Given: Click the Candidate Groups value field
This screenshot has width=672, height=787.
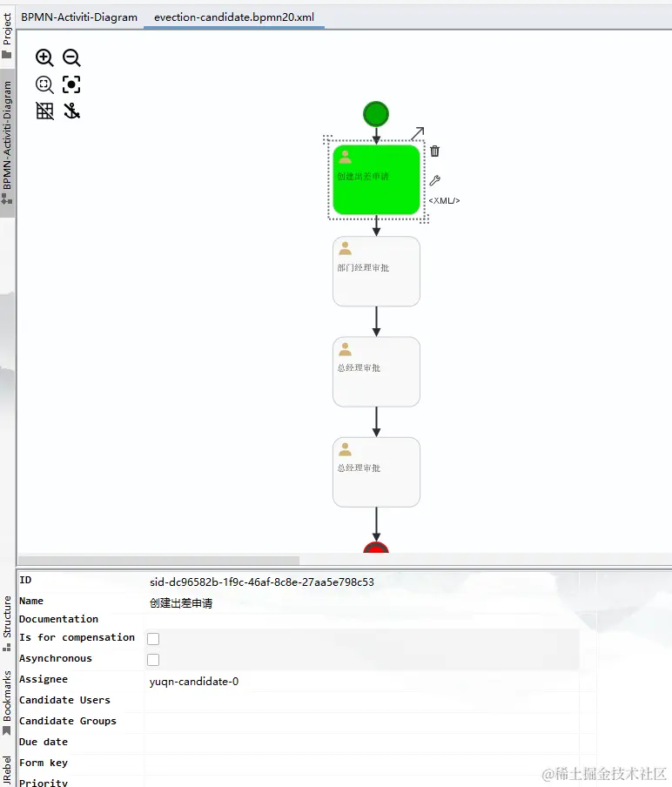Looking at the screenshot, I should click(361, 723).
